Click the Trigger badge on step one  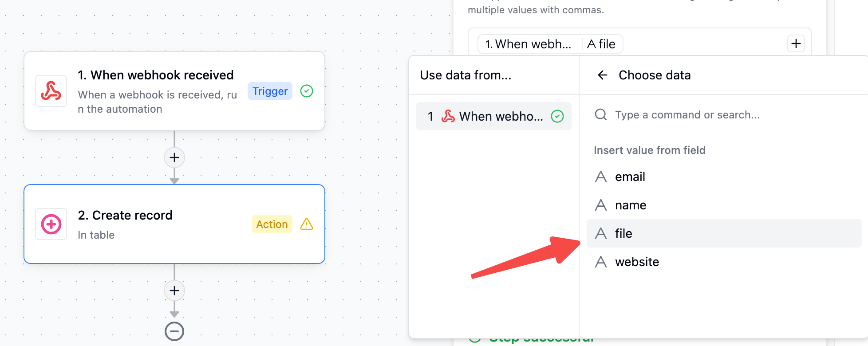tap(270, 91)
